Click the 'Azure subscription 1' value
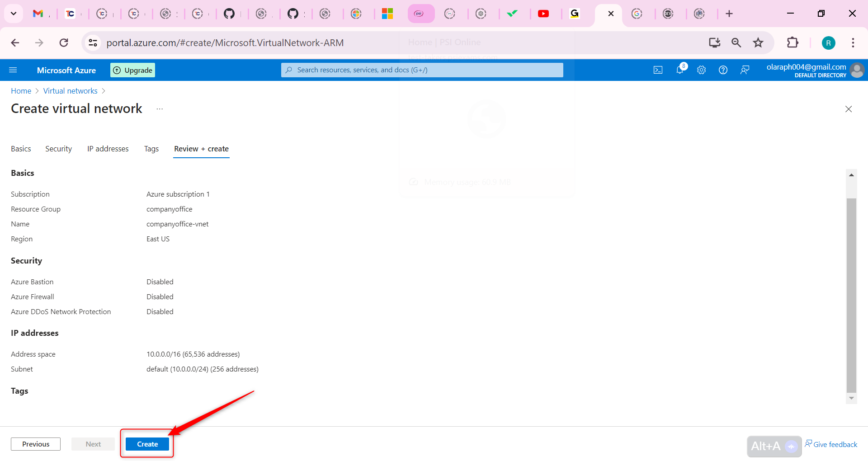This screenshot has height=461, width=868. click(x=178, y=194)
